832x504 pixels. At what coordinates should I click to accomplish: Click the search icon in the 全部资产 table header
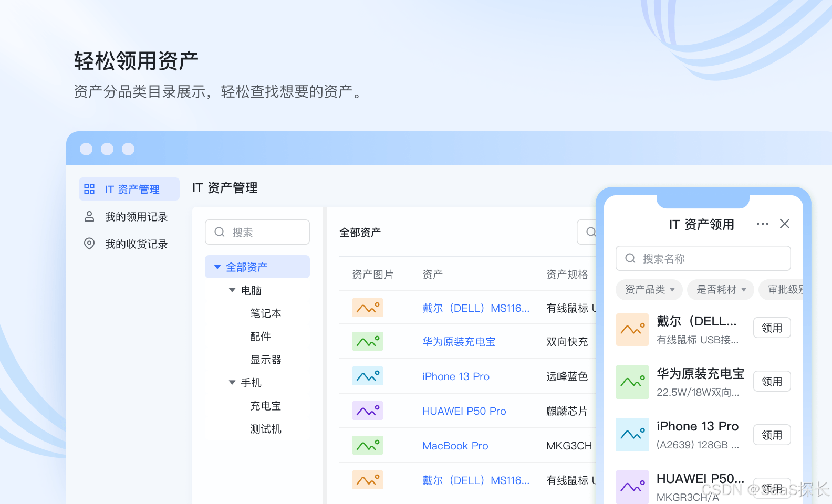pyautogui.click(x=591, y=232)
